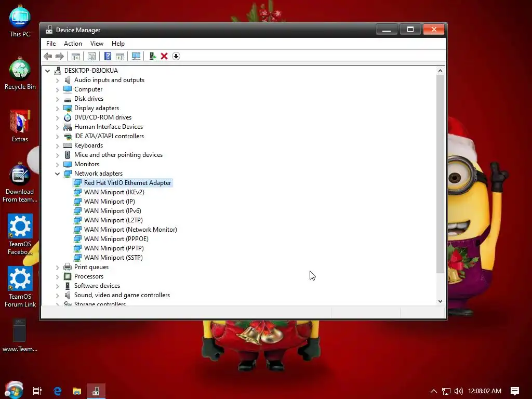Click the Disable device down-arrow icon
532x399 pixels.
(176, 56)
